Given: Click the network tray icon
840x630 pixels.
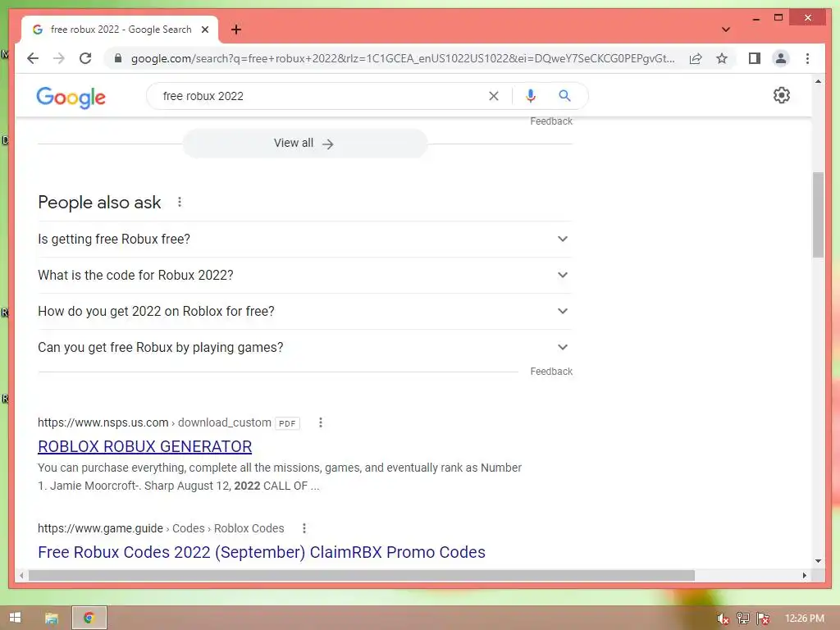Looking at the screenshot, I should point(742,619).
